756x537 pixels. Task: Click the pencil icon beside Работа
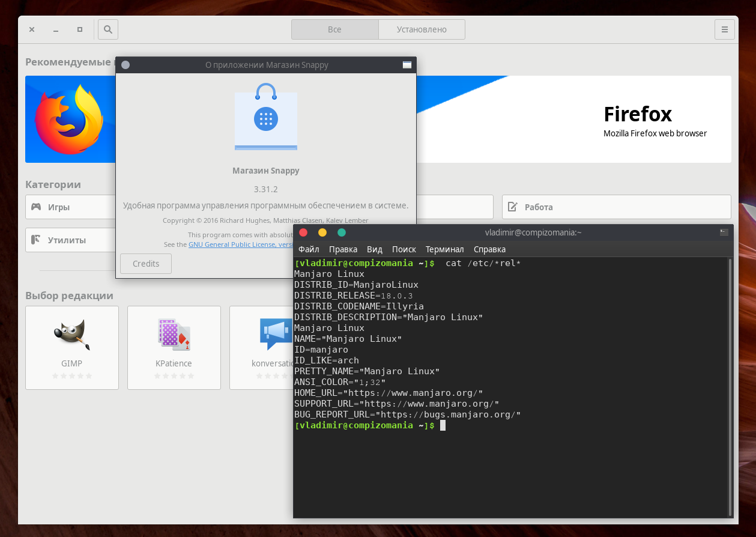tap(512, 207)
